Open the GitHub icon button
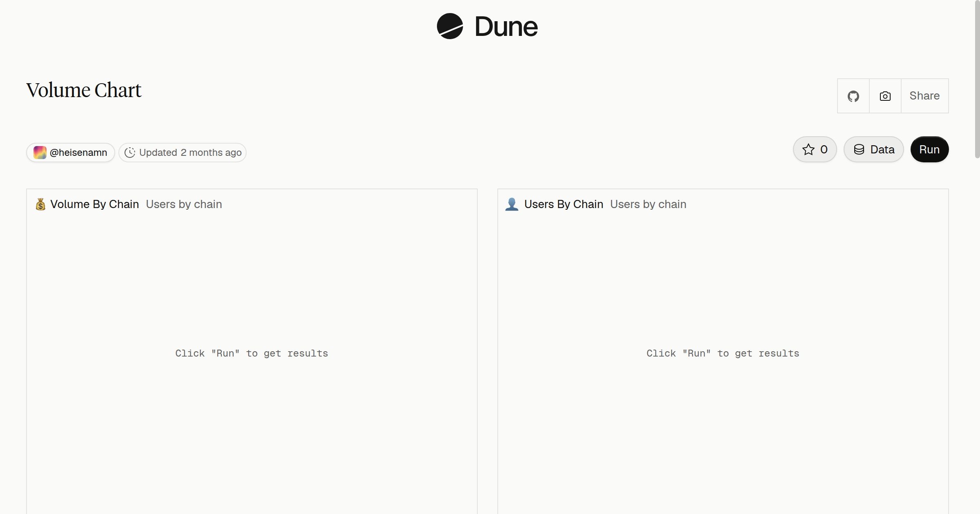This screenshot has width=980, height=514. point(853,96)
